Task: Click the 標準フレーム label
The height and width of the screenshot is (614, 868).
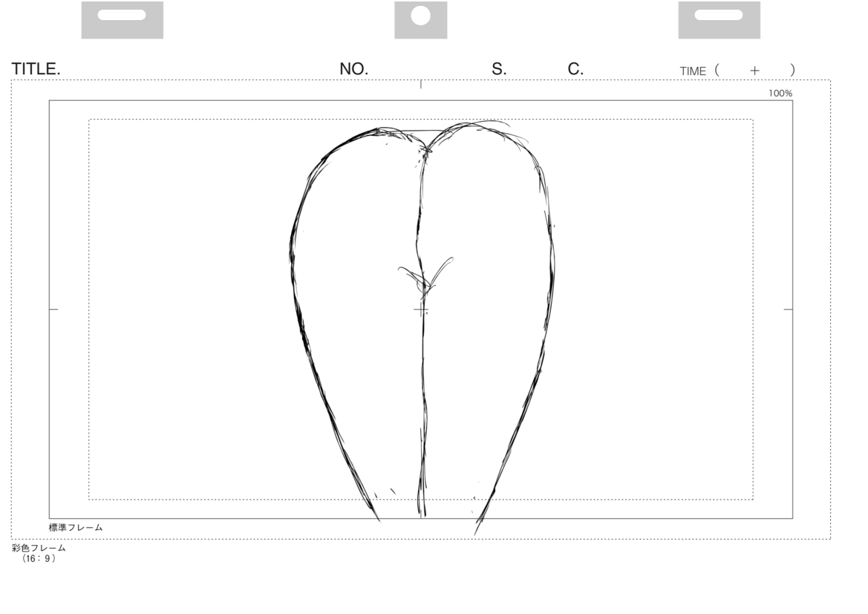Action: 76,527
